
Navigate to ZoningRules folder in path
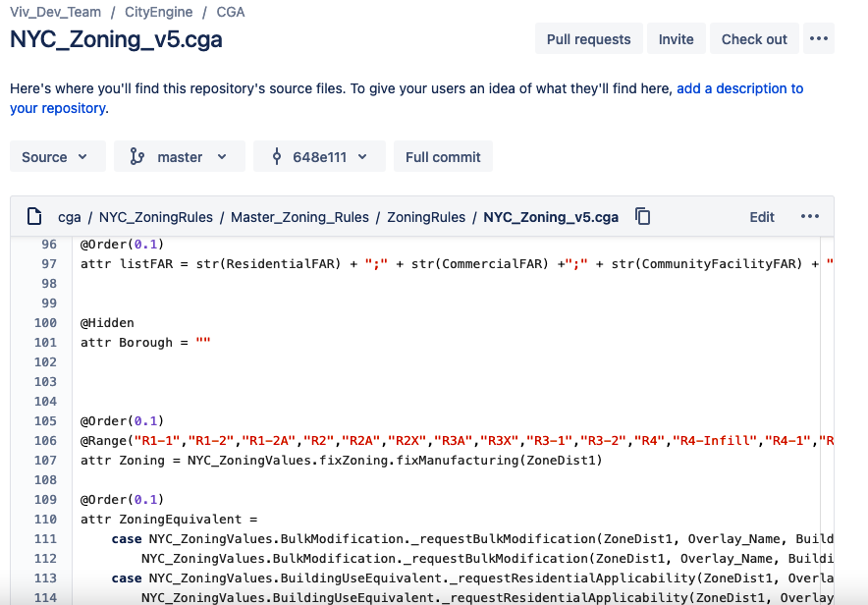coord(426,217)
